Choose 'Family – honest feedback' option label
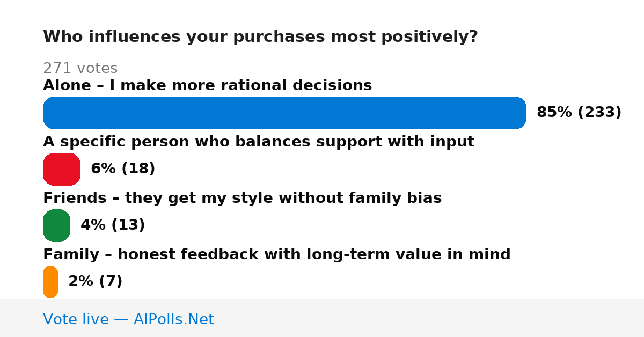Image resolution: width=644 pixels, height=337 pixels. (276, 254)
